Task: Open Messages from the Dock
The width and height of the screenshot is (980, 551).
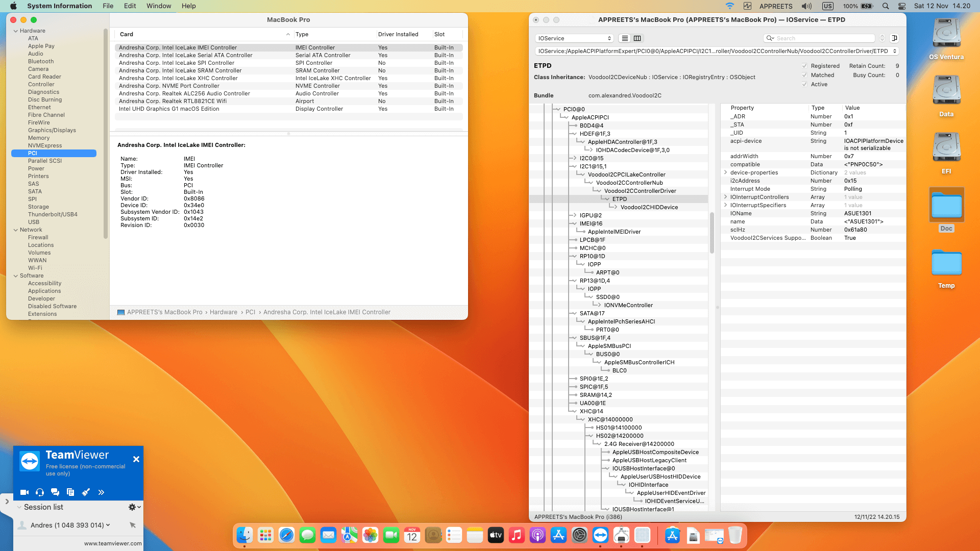Action: click(307, 535)
